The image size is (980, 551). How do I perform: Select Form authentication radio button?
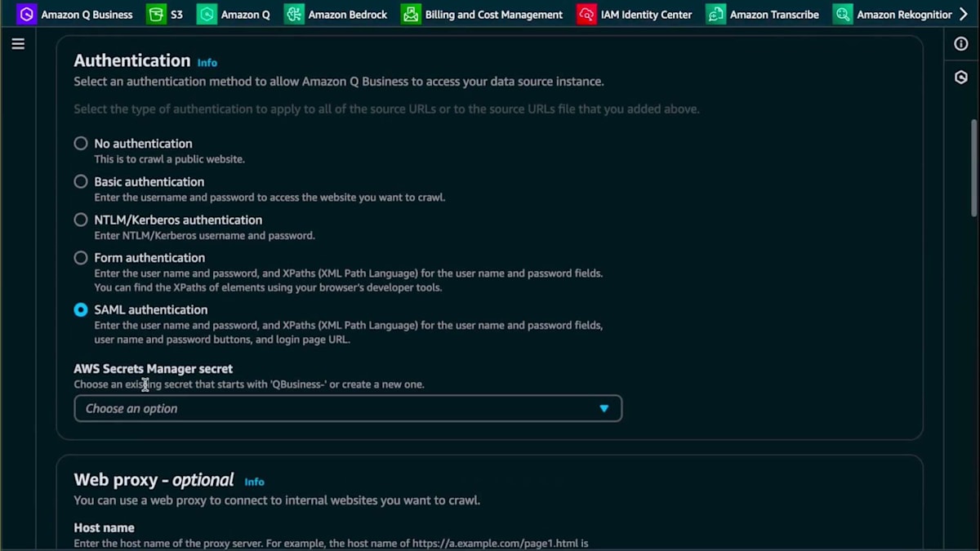coord(81,258)
